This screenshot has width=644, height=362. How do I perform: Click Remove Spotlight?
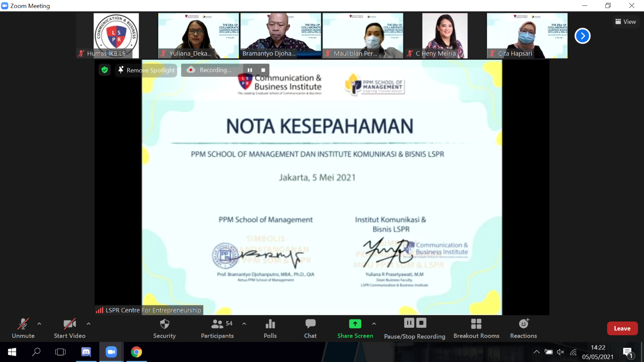tap(146, 70)
